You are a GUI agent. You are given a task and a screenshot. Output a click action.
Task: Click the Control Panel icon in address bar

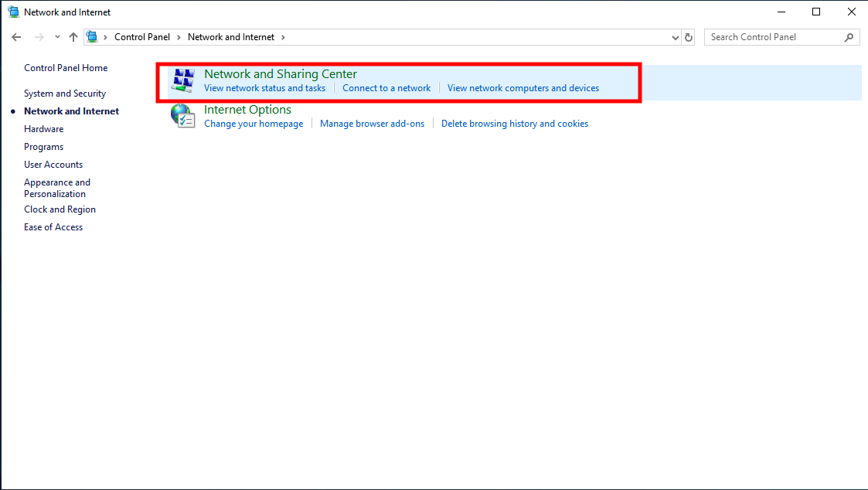[x=92, y=37]
